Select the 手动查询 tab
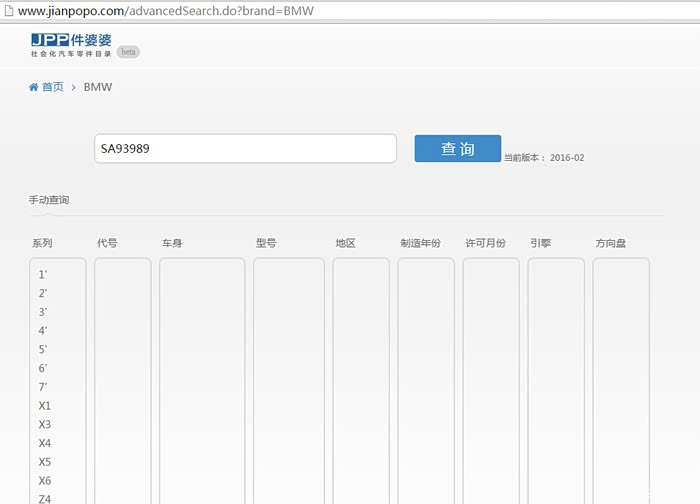Viewport: 700px width, 504px height. 49,200
